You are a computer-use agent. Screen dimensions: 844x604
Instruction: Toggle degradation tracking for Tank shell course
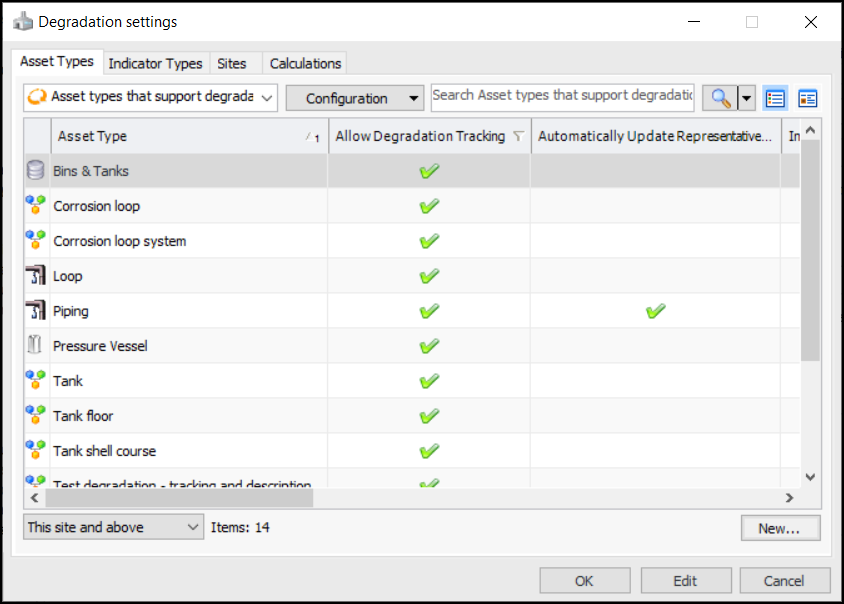point(429,451)
